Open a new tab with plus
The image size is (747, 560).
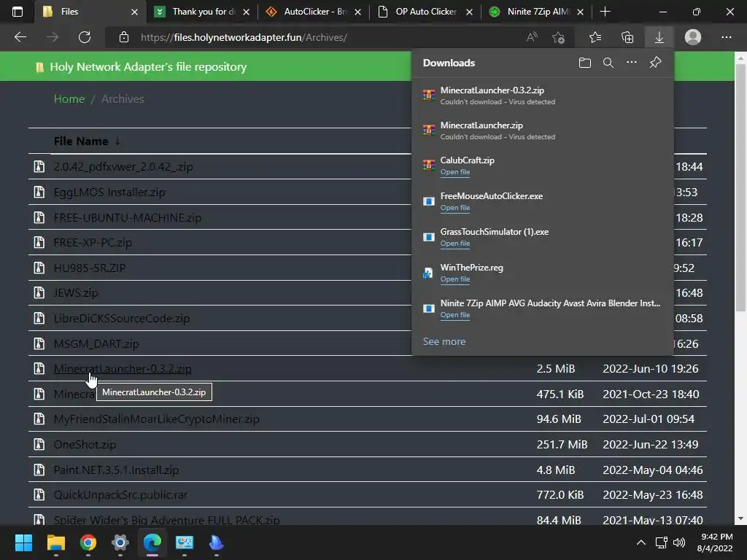pos(605,12)
